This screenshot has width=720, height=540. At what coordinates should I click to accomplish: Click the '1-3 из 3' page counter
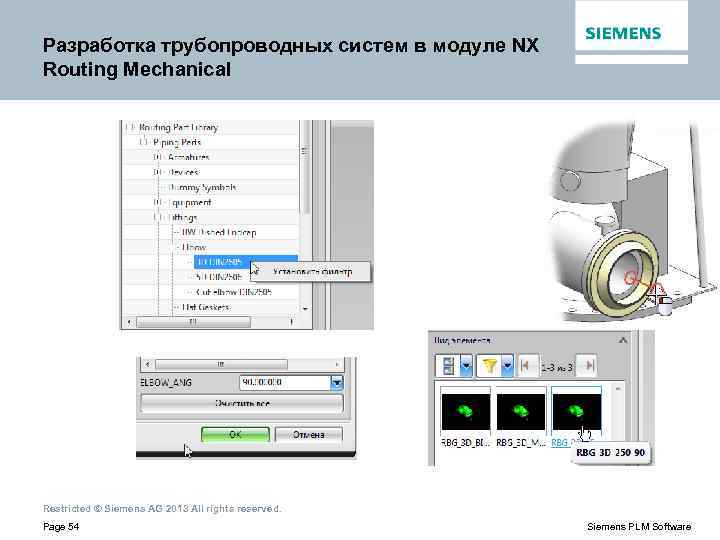[557, 367]
